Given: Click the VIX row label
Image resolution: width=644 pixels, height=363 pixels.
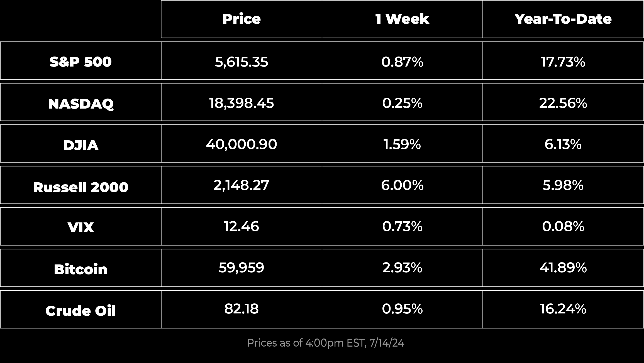Looking at the screenshot, I should coord(81,227).
